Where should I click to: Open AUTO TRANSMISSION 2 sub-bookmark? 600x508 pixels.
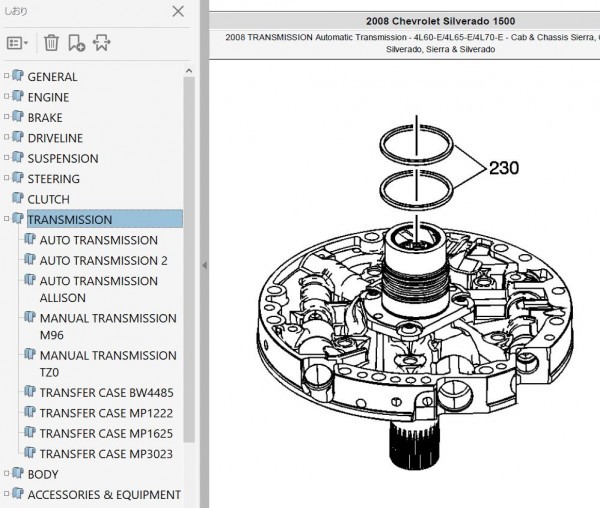coord(104,261)
